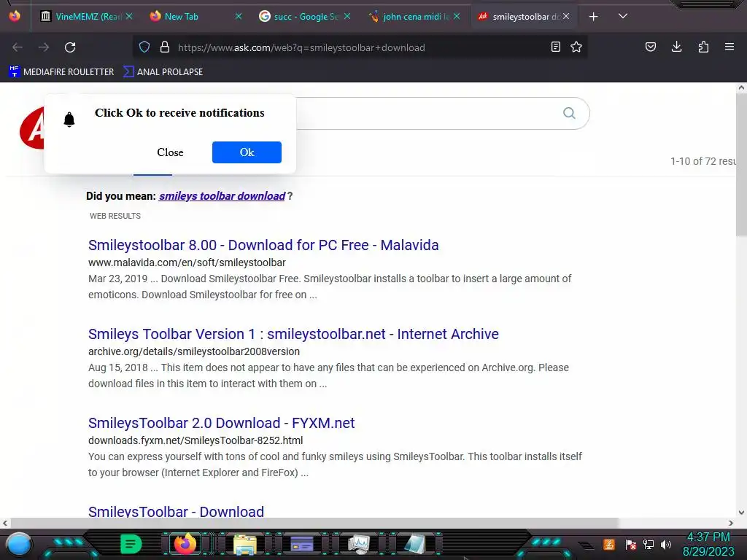Click the URL address bar
The height and width of the screenshot is (560, 747).
(x=360, y=47)
